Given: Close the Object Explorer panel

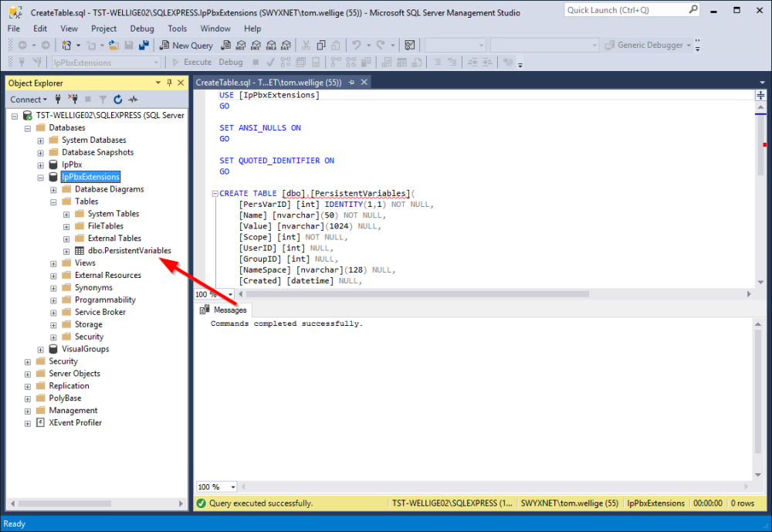Looking at the screenshot, I should pyautogui.click(x=181, y=83).
